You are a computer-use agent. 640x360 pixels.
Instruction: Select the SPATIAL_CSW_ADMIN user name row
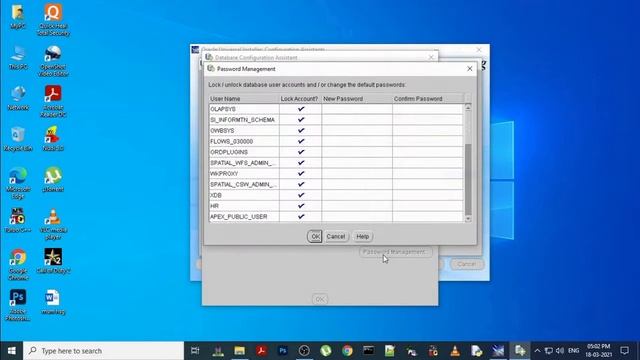[x=244, y=184]
